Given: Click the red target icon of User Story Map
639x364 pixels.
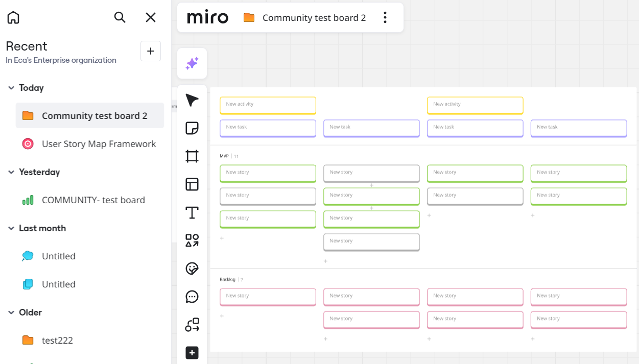Looking at the screenshot, I should click(x=28, y=144).
